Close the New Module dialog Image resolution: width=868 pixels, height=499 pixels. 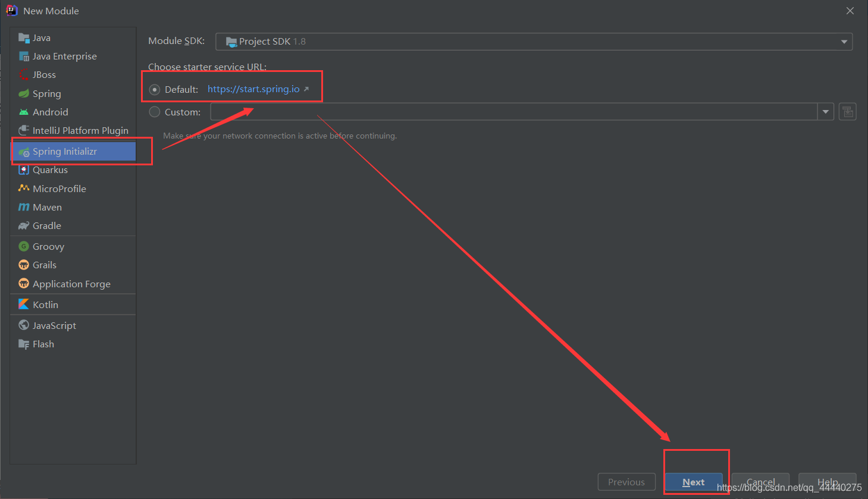(850, 11)
